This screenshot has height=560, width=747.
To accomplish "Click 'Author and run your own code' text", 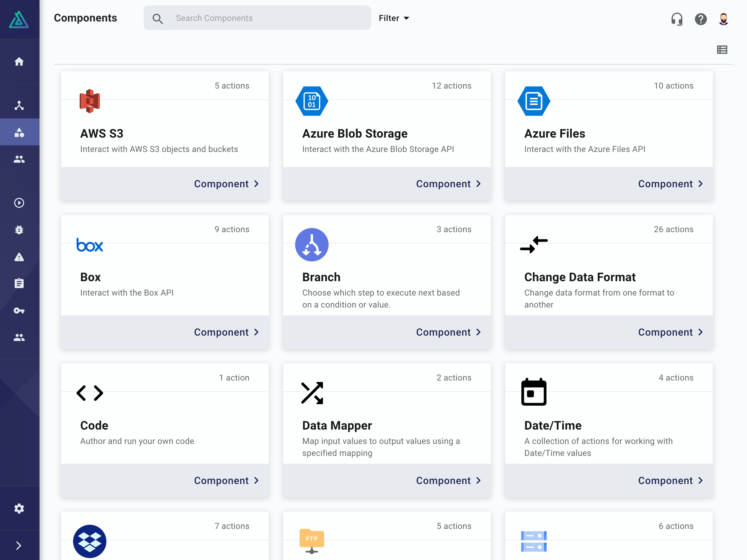I will (137, 441).
